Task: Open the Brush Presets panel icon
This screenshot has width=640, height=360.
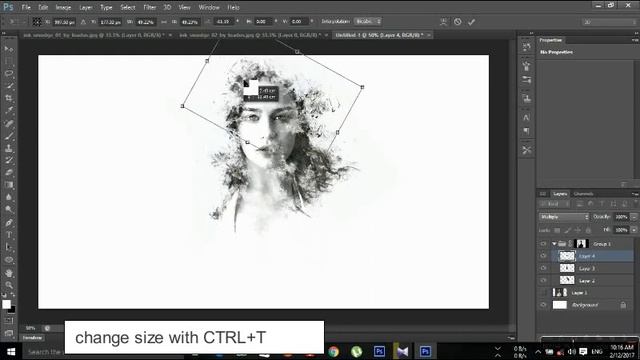Action: pos(526,80)
